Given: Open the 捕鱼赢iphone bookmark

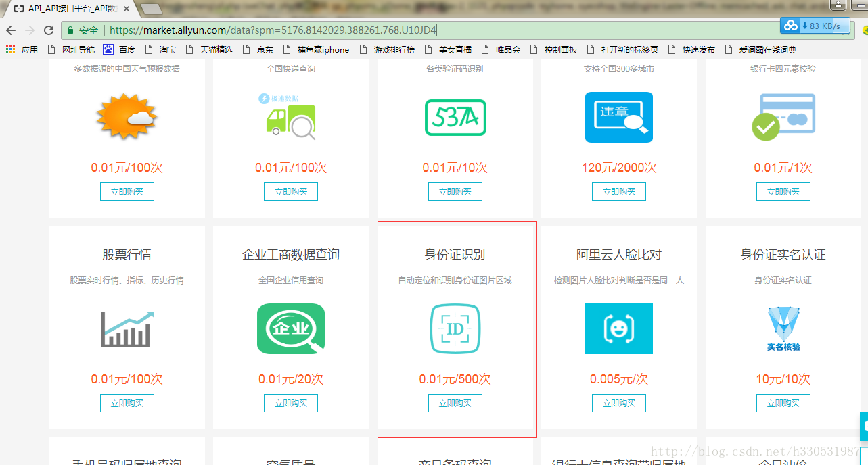Looking at the screenshot, I should pyautogui.click(x=317, y=49).
